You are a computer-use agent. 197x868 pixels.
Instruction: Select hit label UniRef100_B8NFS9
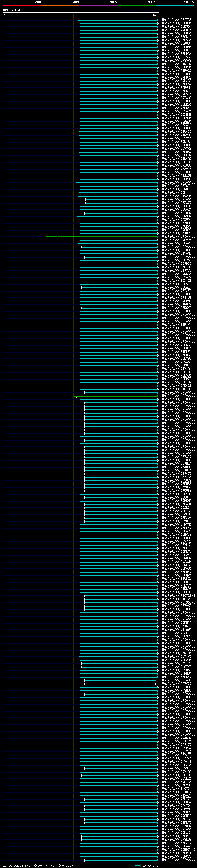pyautogui.click(x=177, y=565)
